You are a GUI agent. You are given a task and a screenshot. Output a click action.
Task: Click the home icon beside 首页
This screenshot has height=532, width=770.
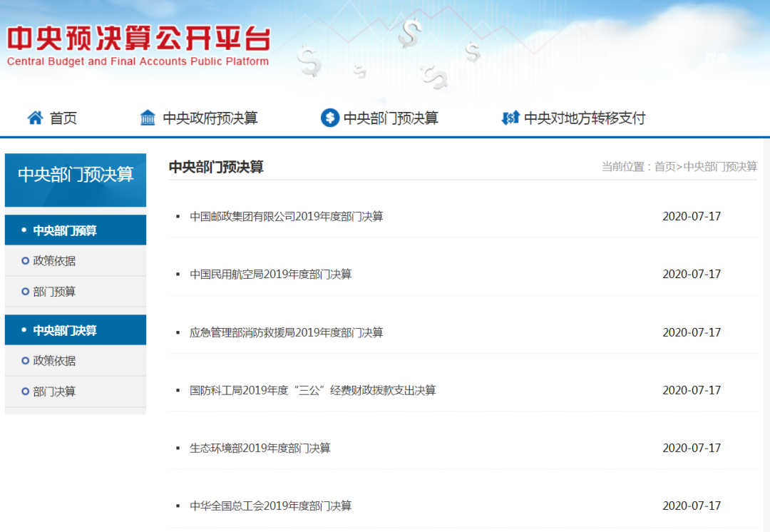point(35,118)
